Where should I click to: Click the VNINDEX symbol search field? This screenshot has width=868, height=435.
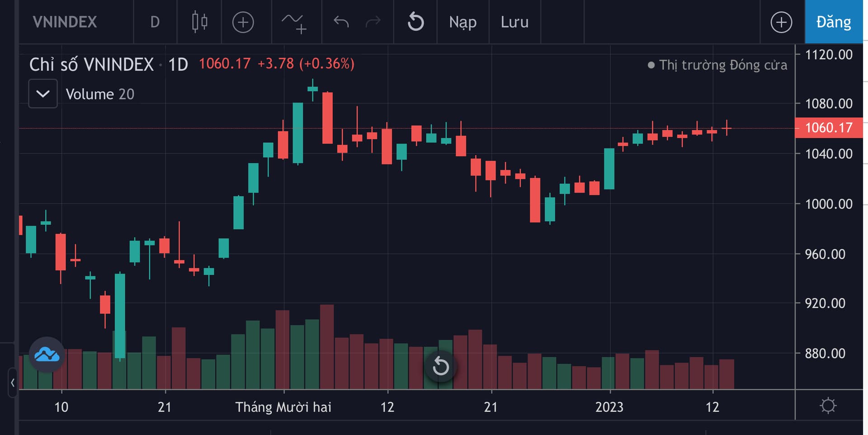65,22
